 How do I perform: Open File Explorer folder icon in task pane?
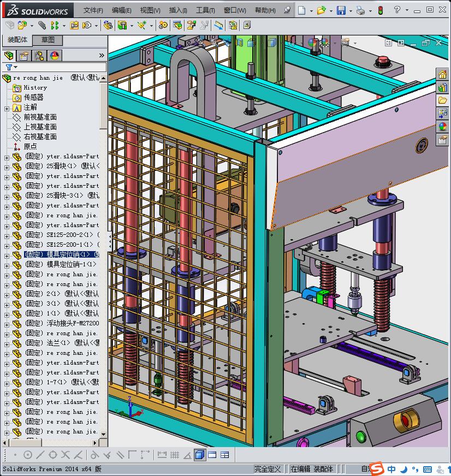point(442,100)
